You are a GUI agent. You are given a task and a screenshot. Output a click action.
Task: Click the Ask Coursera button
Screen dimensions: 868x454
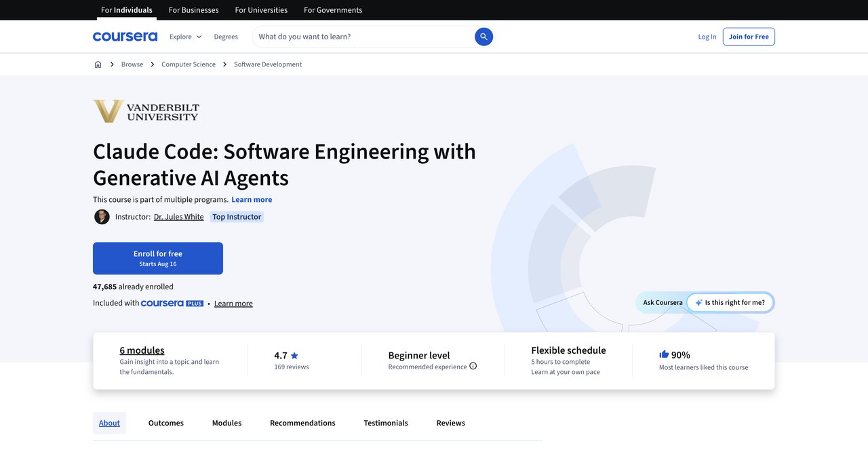[x=663, y=303]
